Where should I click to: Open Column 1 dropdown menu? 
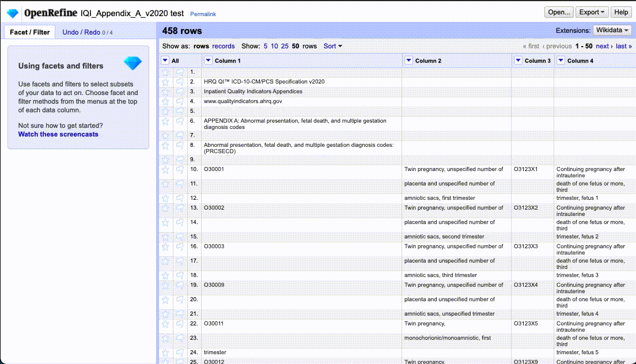click(208, 60)
